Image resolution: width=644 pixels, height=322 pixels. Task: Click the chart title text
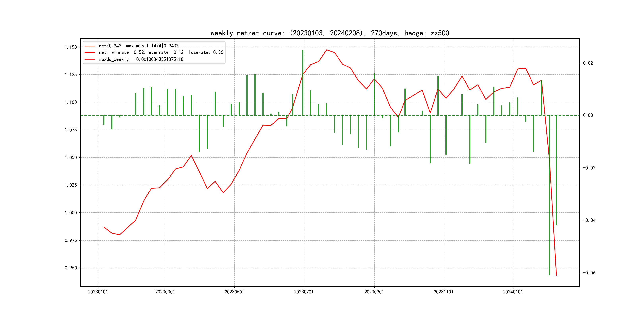(x=330, y=33)
